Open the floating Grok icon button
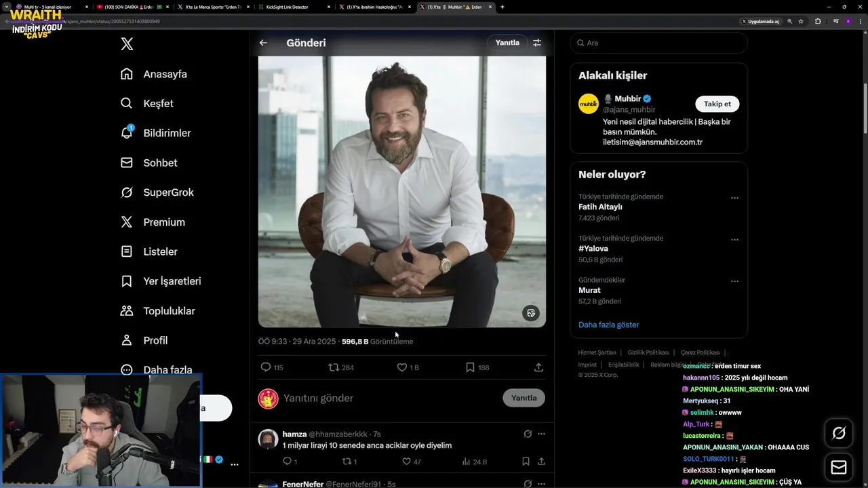 click(839, 433)
